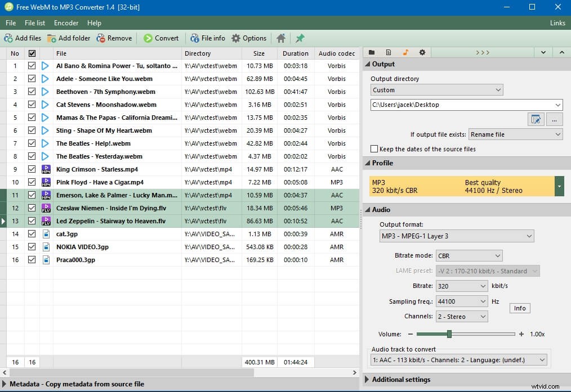Open the Encoder menu
The height and width of the screenshot is (392, 571).
(x=66, y=23)
